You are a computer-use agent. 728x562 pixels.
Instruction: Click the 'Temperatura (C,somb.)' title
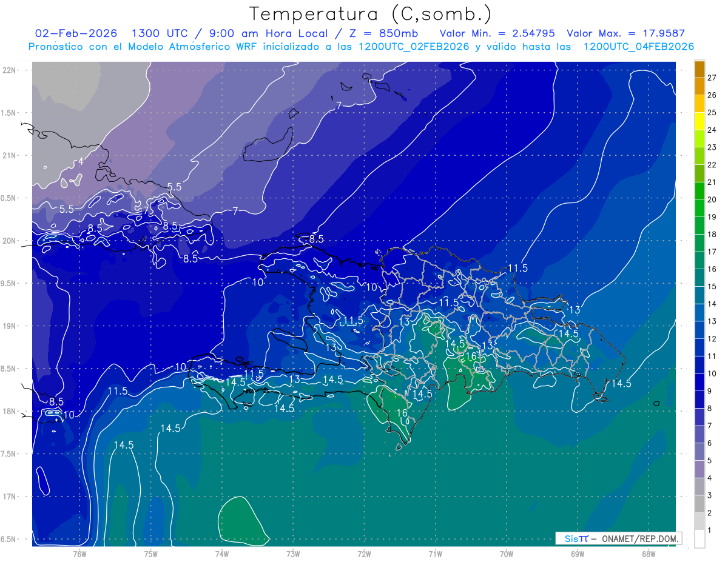(x=371, y=14)
